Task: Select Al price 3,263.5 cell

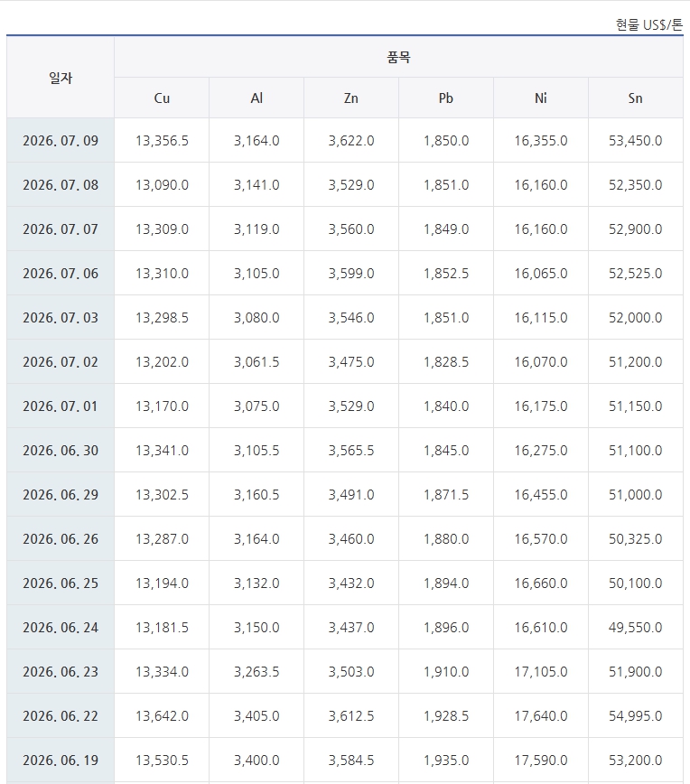Action: (256, 671)
